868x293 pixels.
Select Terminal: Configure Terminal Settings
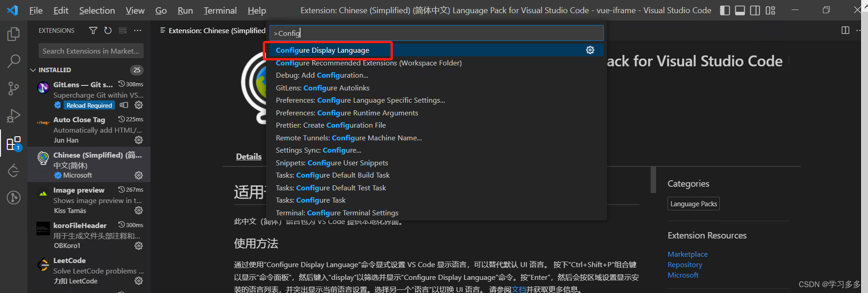point(437,213)
